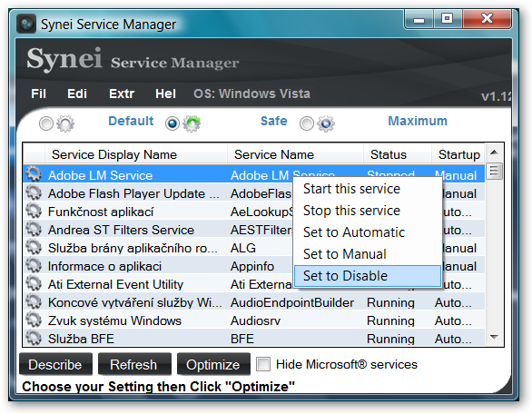Sort by Service Name column header
The height and width of the screenshot is (414, 532).
[x=295, y=154]
